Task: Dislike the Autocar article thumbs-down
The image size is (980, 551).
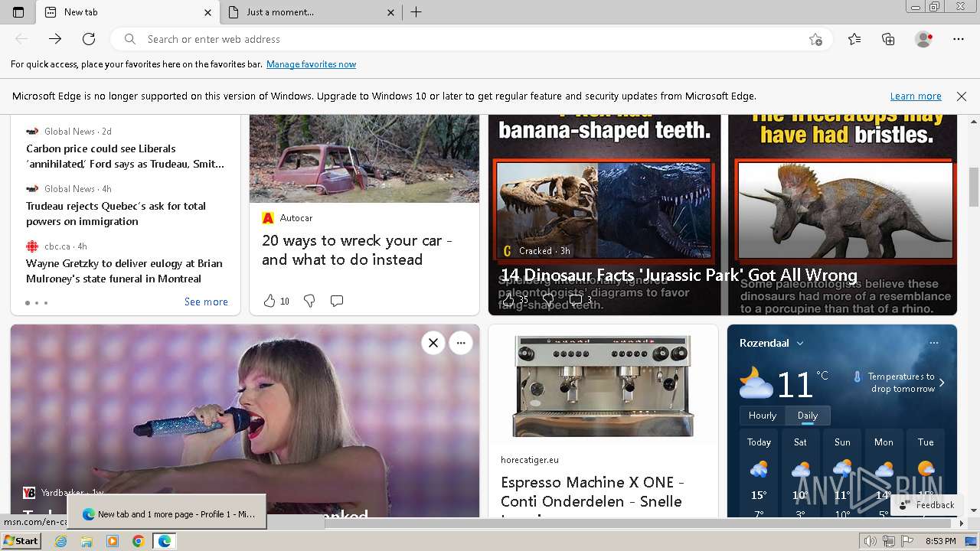Action: (x=309, y=301)
